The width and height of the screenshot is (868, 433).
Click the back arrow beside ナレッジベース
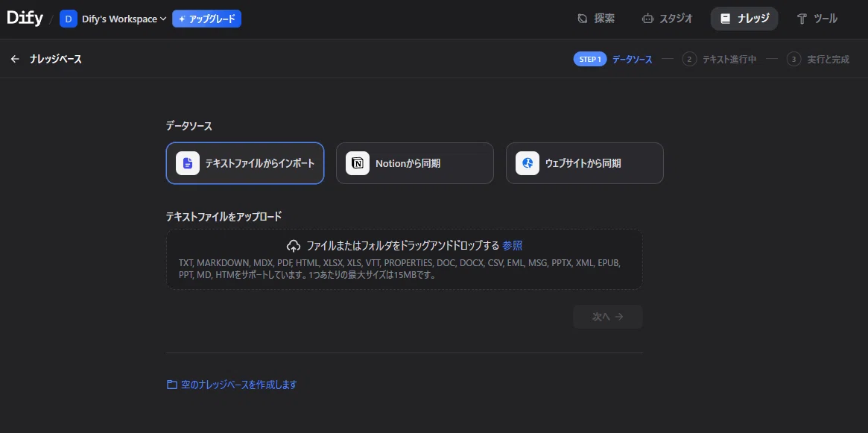15,59
